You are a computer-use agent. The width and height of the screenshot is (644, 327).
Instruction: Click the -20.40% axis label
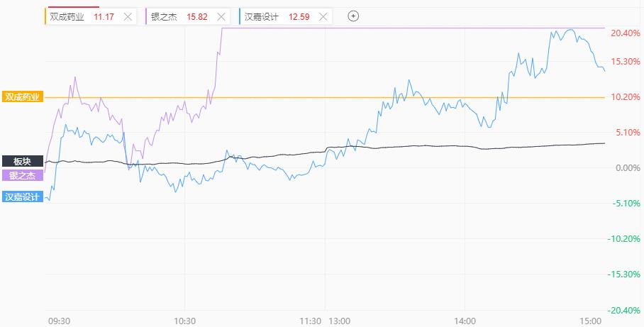point(624,311)
